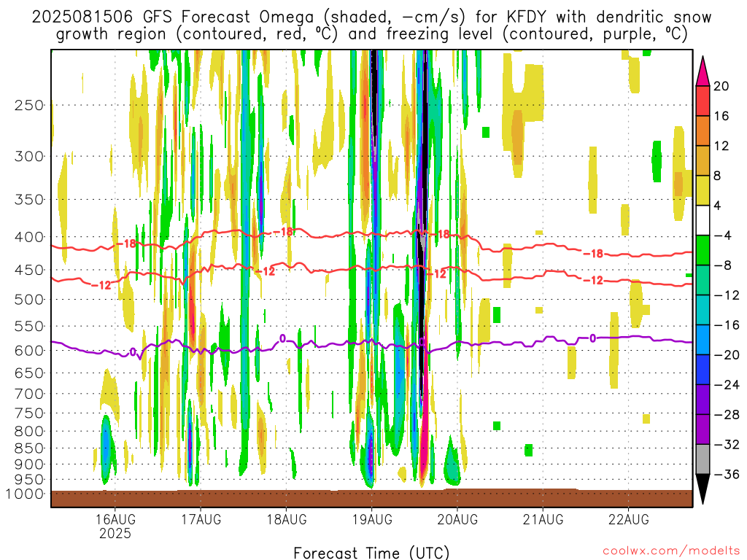Click the 550 pressure level label
Screen dimensions: 747x560
(29, 326)
